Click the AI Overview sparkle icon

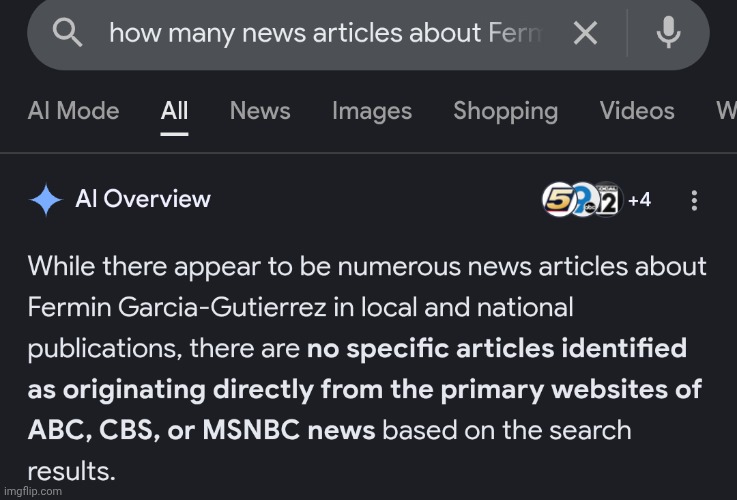click(x=46, y=200)
